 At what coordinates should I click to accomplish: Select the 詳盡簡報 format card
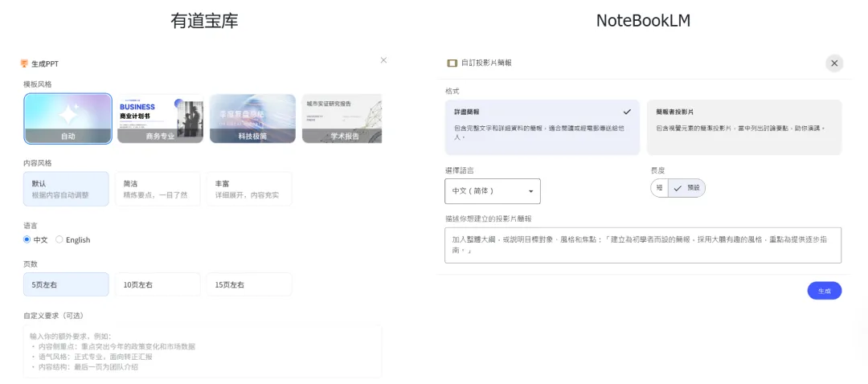click(x=542, y=127)
